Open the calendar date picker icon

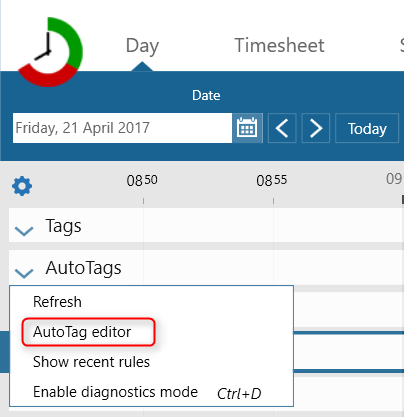(x=247, y=128)
